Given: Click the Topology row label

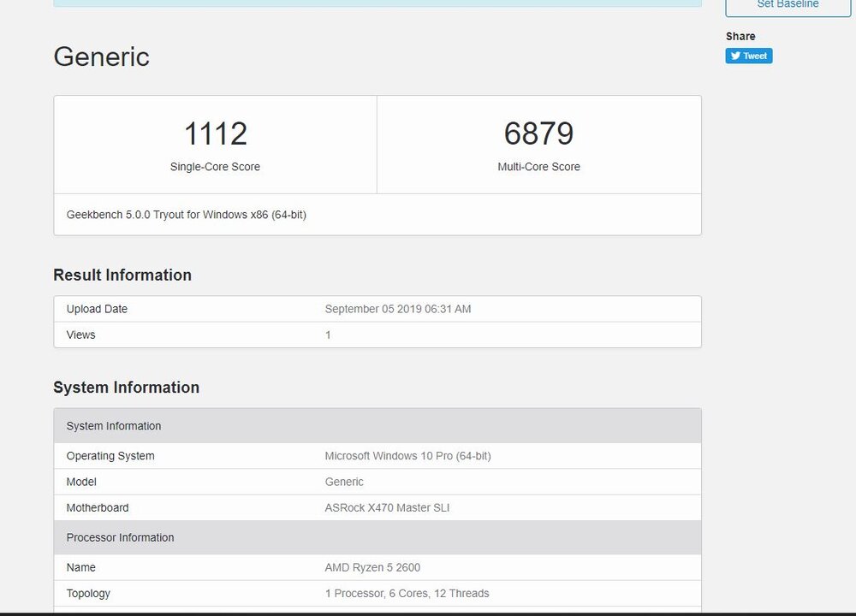Looking at the screenshot, I should click(88, 594).
